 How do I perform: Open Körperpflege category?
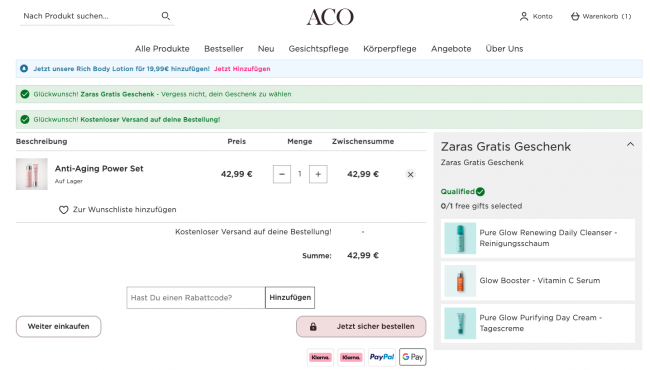tap(390, 48)
